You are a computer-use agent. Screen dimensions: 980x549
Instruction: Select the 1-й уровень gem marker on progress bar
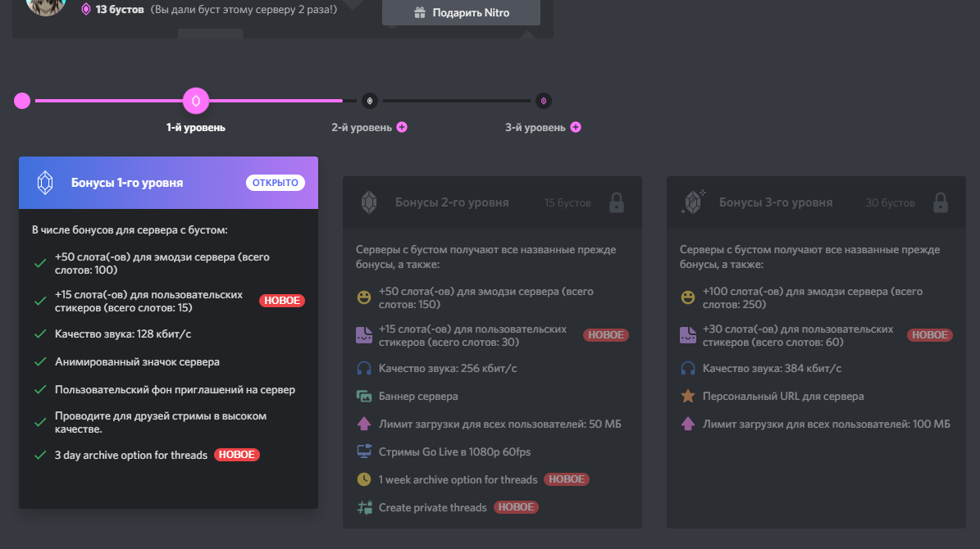pyautogui.click(x=196, y=101)
